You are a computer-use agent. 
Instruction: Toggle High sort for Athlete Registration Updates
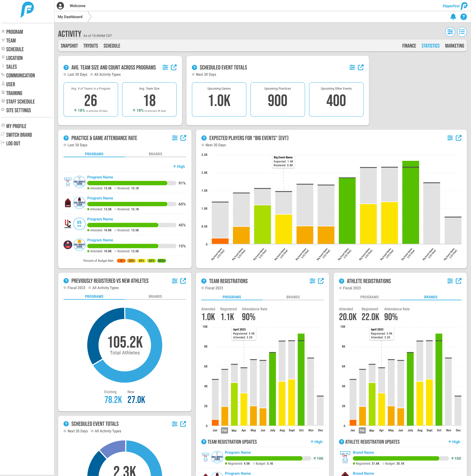[454, 442]
